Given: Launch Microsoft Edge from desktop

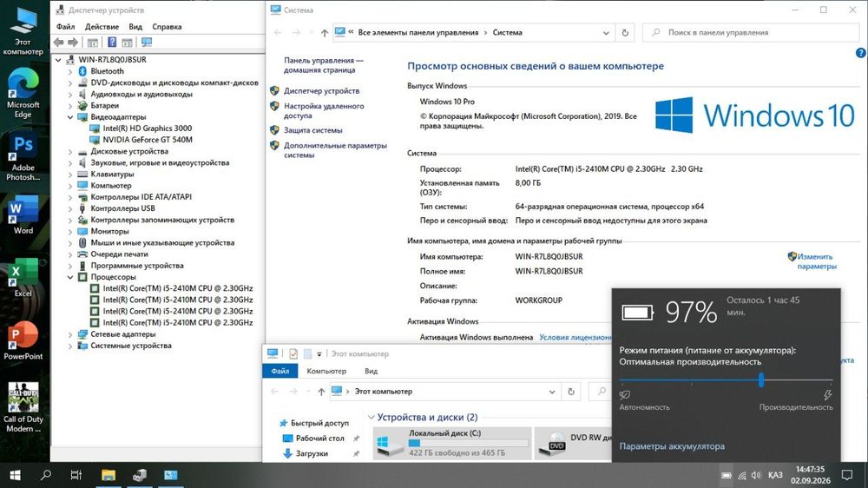Looking at the screenshot, I should 23,93.
